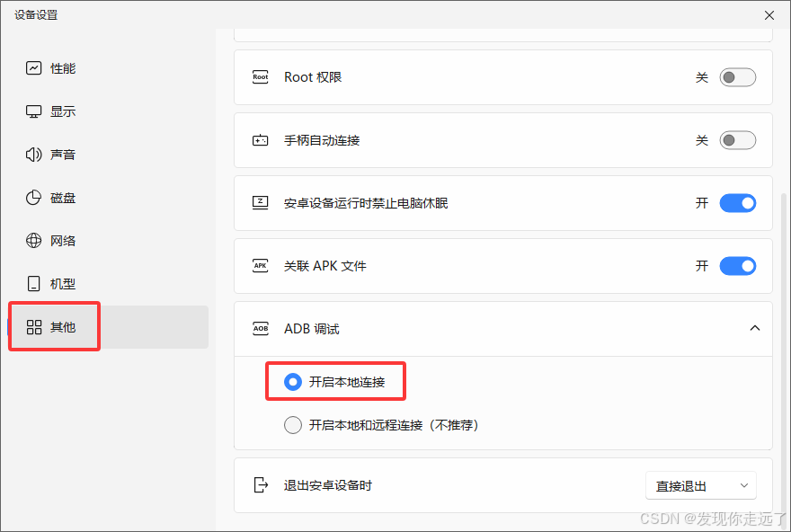Viewport: 791px width, 532px height.
Task: Click the globe icon beside 网络
Action: pyautogui.click(x=34, y=241)
